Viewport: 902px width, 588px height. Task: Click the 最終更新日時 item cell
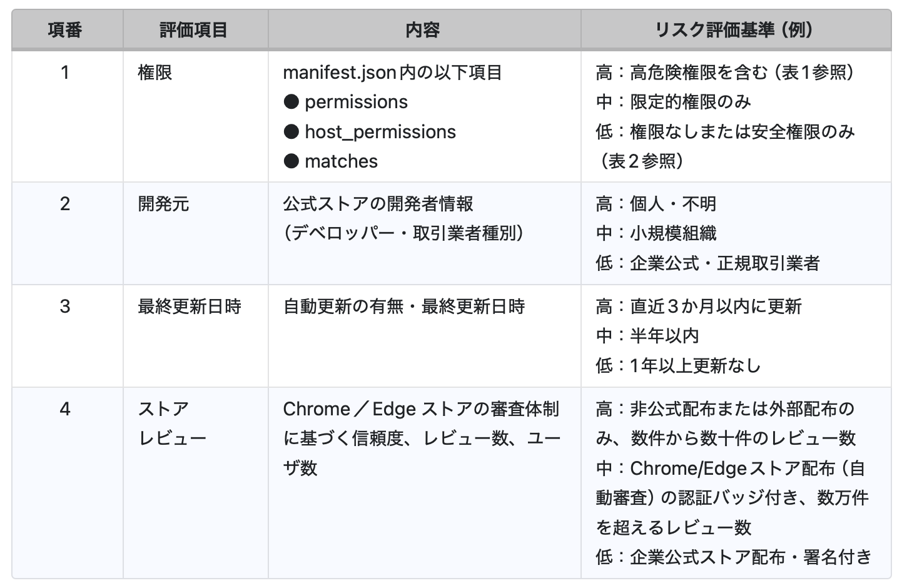pos(190,307)
